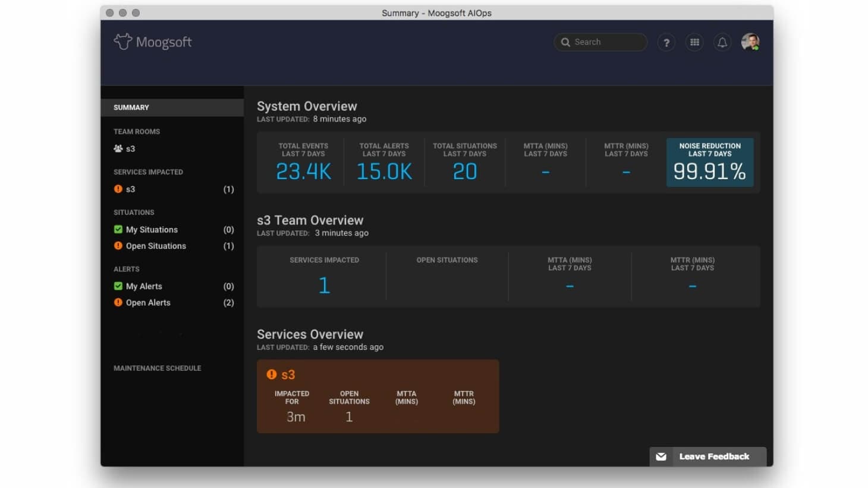
Task: Click the team room icon beside s3
Action: (x=118, y=148)
